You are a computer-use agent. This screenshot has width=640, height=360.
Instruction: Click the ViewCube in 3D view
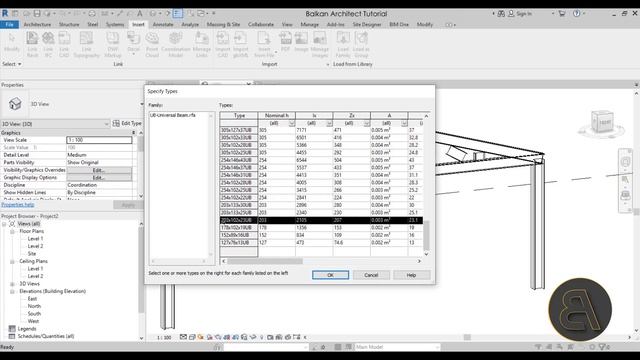(x=602, y=121)
